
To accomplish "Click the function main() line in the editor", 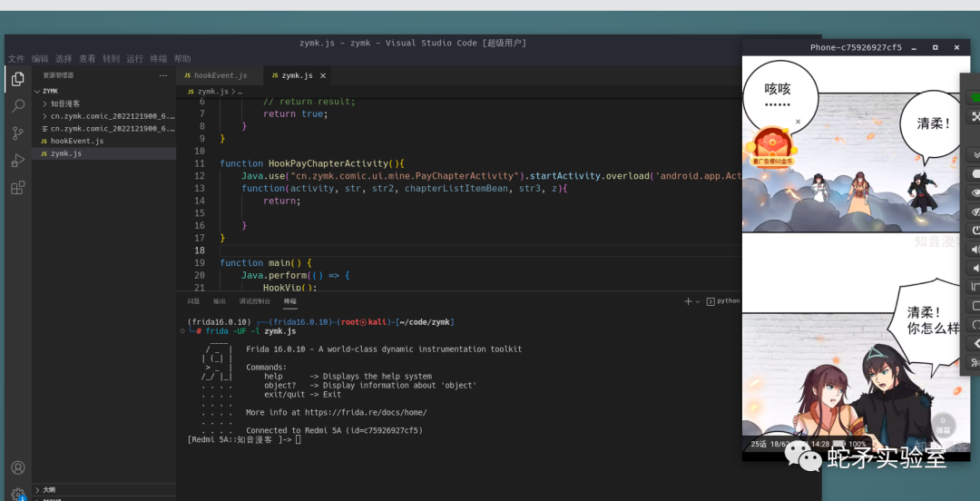I will coord(266,262).
